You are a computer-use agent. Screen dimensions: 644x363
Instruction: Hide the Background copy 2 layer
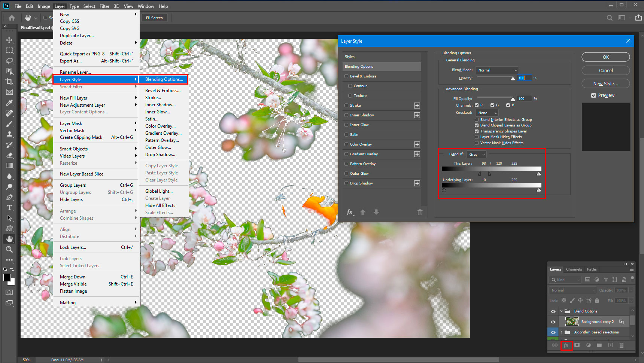(553, 322)
